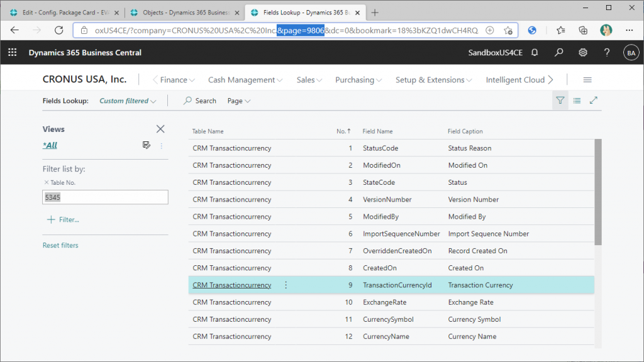Add a new filter with Filter...
This screenshot has height=362, width=644.
63,219
